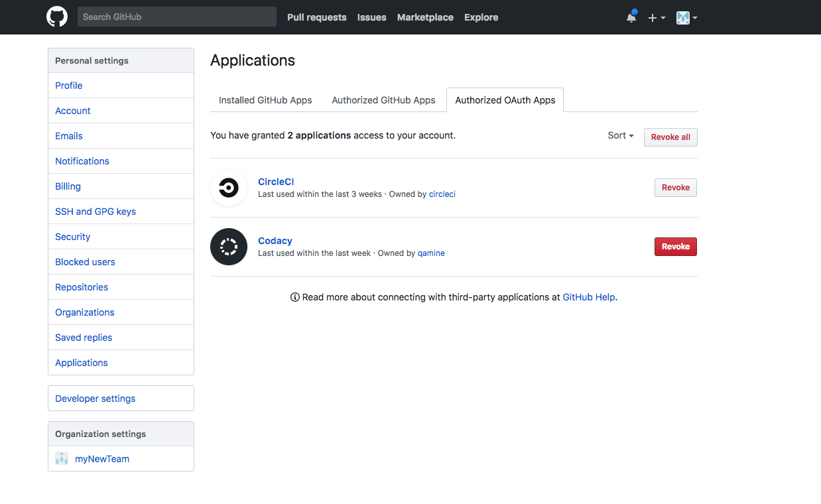Revoke access for Codacy
The image size is (821, 504).
(x=675, y=247)
